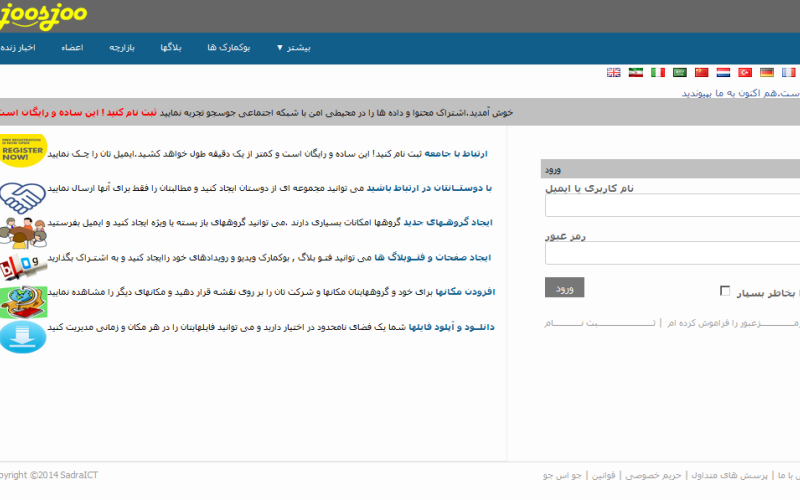Open دانلود و آپلود فایلها link
The height and width of the screenshot is (500, 800).
coord(452,327)
